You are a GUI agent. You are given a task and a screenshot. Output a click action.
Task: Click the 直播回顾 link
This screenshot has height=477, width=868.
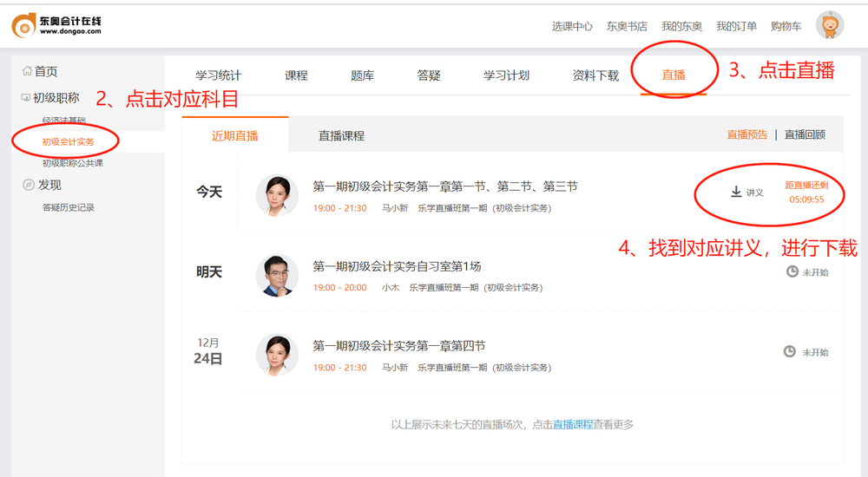805,134
